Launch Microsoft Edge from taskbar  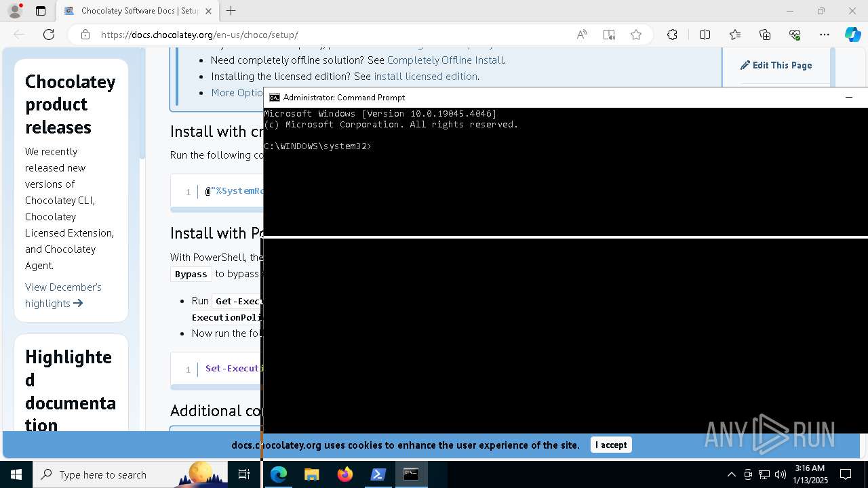[x=279, y=474]
